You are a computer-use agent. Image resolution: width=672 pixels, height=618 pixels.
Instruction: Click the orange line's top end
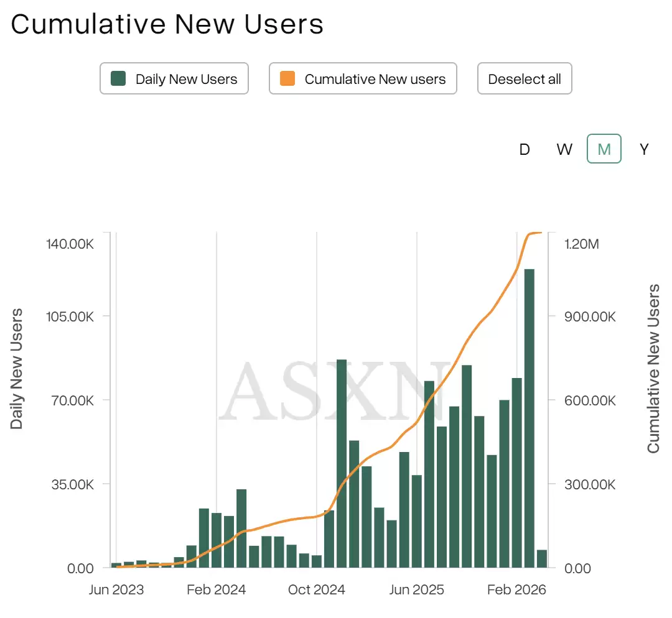coord(541,233)
